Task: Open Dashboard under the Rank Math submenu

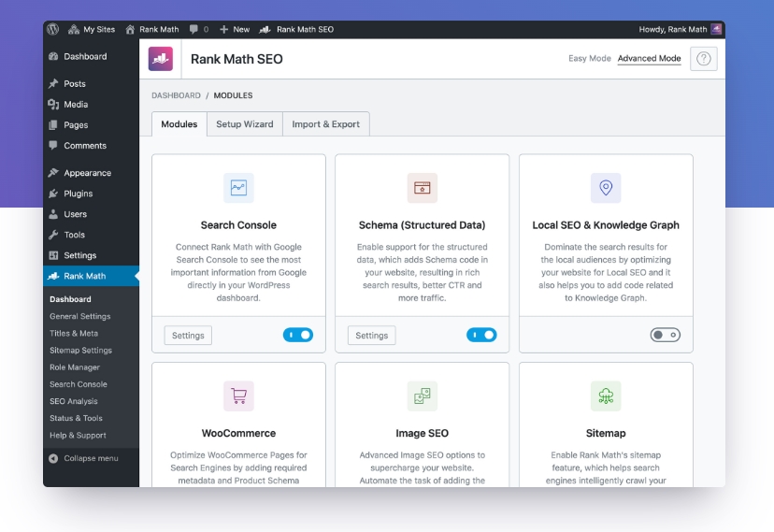Action: click(x=70, y=299)
